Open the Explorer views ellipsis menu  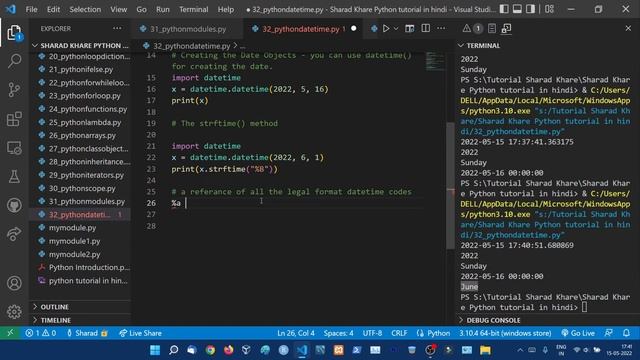(117, 28)
